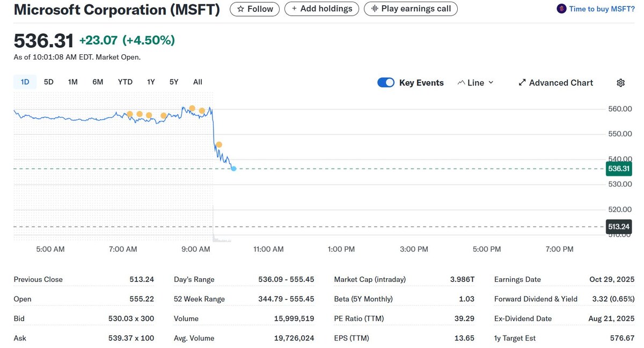Select the YTD time range
644x348 pixels.
[125, 82]
